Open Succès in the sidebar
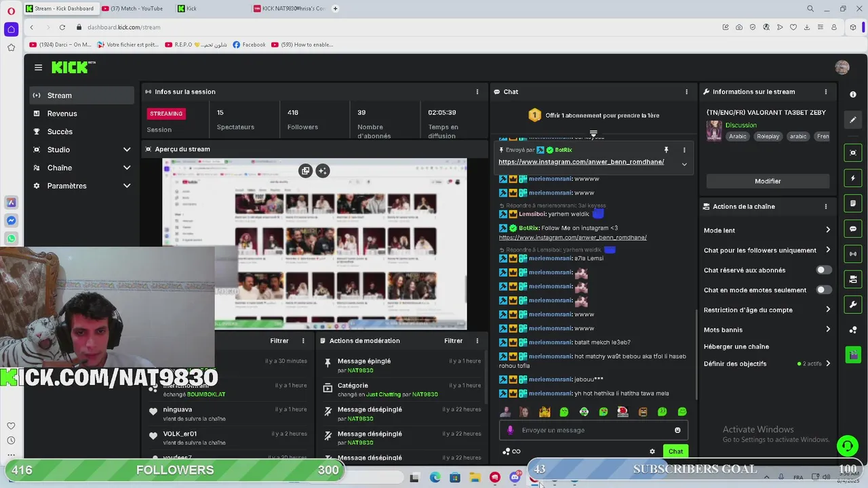This screenshot has height=488, width=868. pos(82,131)
